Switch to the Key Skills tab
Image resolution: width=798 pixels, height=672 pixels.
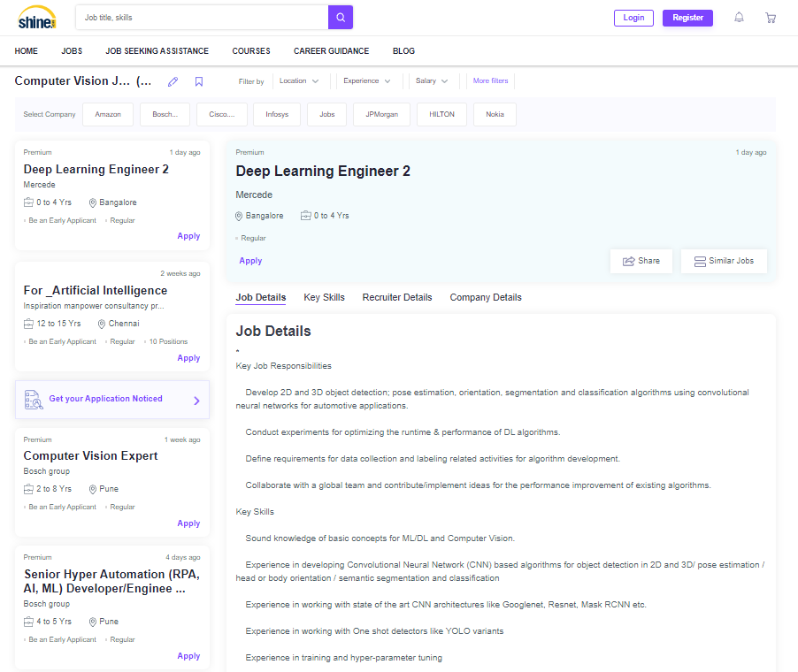tap(324, 297)
